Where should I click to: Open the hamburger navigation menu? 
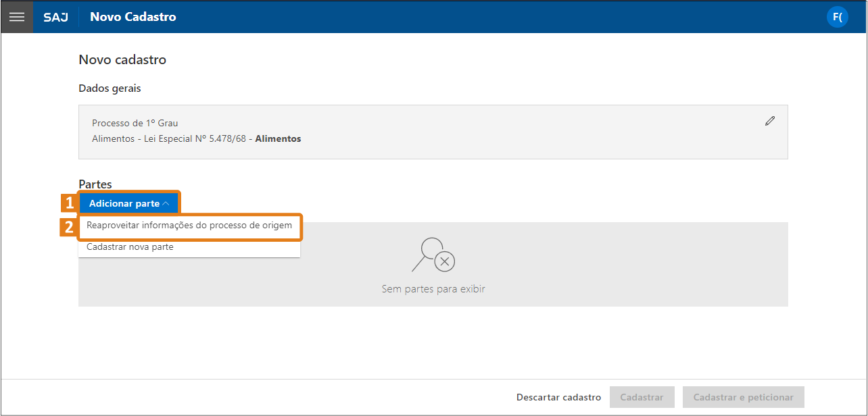17,17
